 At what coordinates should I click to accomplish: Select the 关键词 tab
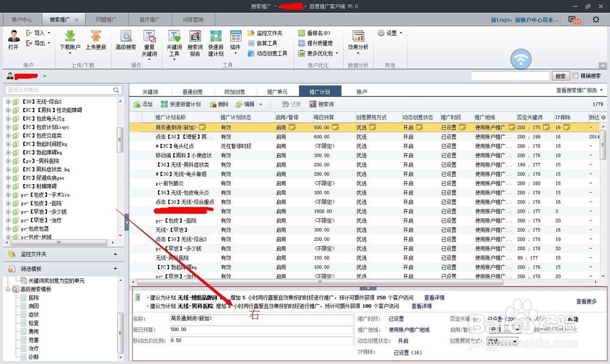(150, 92)
